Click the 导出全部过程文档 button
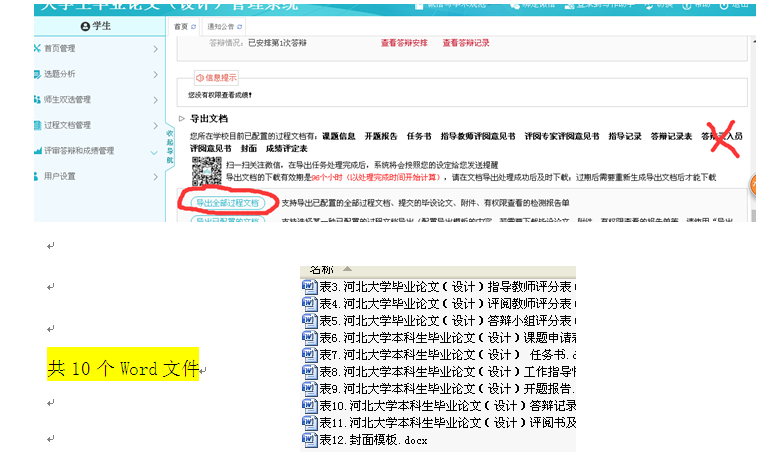 pos(226,202)
